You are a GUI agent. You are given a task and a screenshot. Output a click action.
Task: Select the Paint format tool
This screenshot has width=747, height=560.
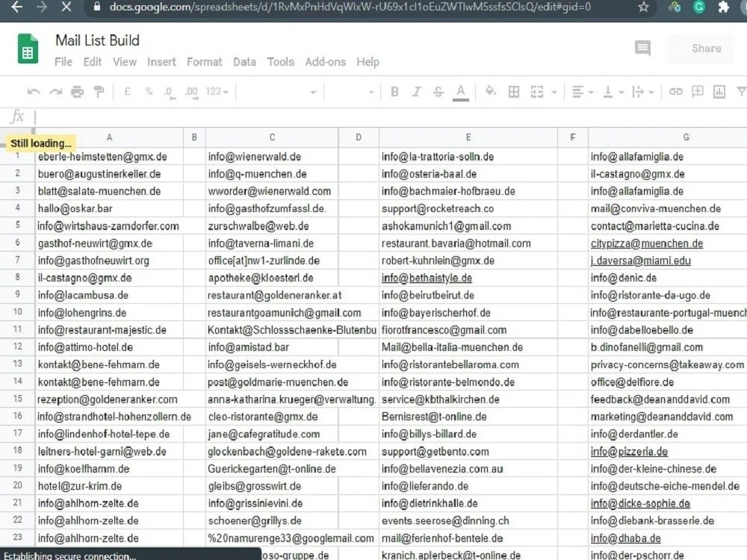(97, 91)
